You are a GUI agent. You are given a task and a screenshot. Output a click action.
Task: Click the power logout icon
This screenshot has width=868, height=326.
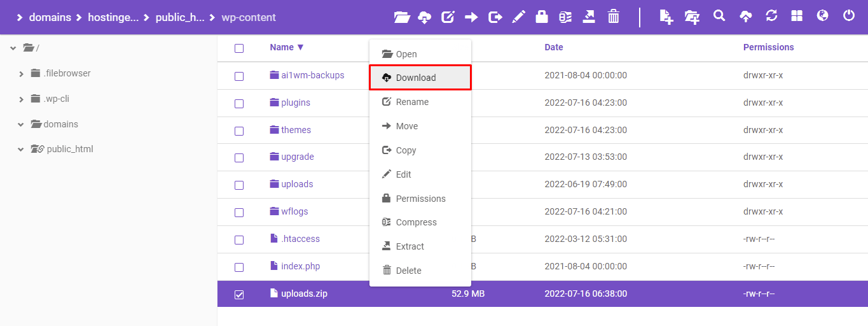pyautogui.click(x=849, y=16)
